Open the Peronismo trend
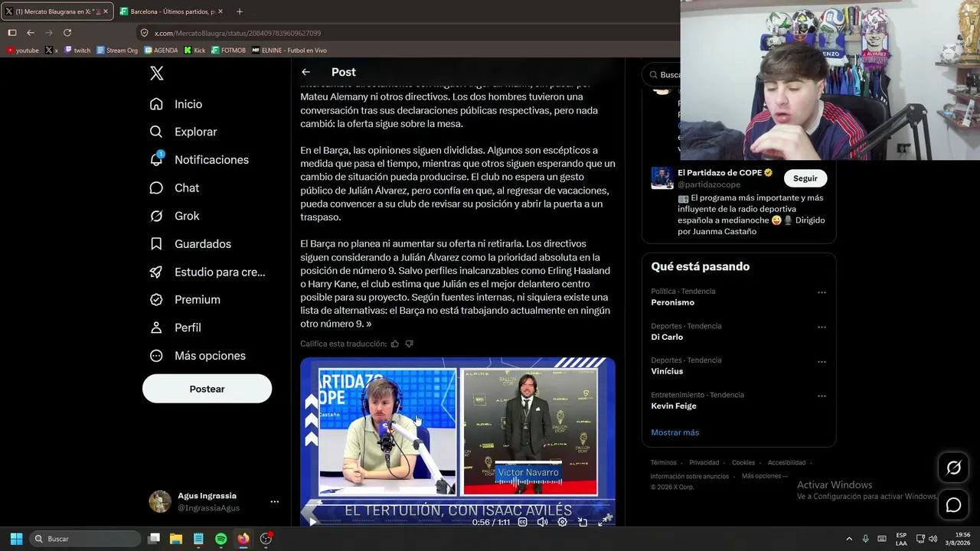This screenshot has height=551, width=980. (672, 302)
